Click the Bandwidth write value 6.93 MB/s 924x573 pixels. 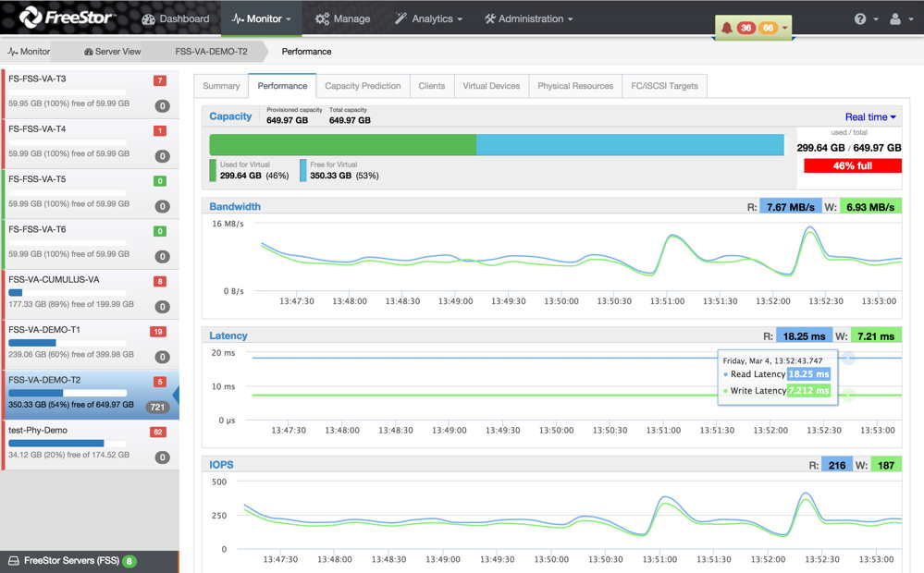pyautogui.click(x=870, y=207)
